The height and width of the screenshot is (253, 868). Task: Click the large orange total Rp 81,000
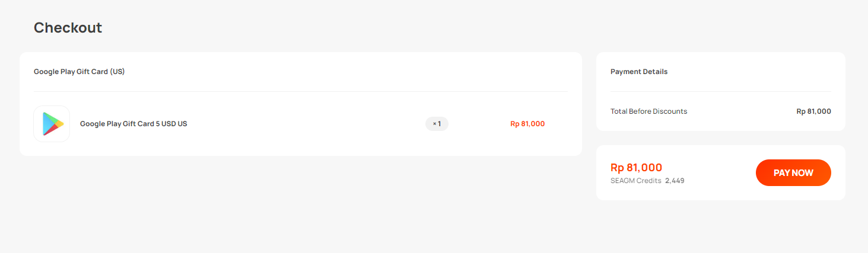coord(636,168)
